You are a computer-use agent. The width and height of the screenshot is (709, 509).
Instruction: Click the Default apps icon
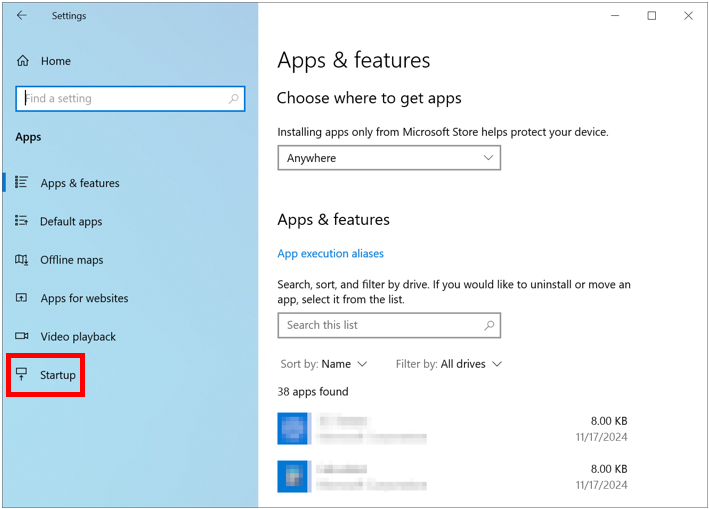(21, 221)
